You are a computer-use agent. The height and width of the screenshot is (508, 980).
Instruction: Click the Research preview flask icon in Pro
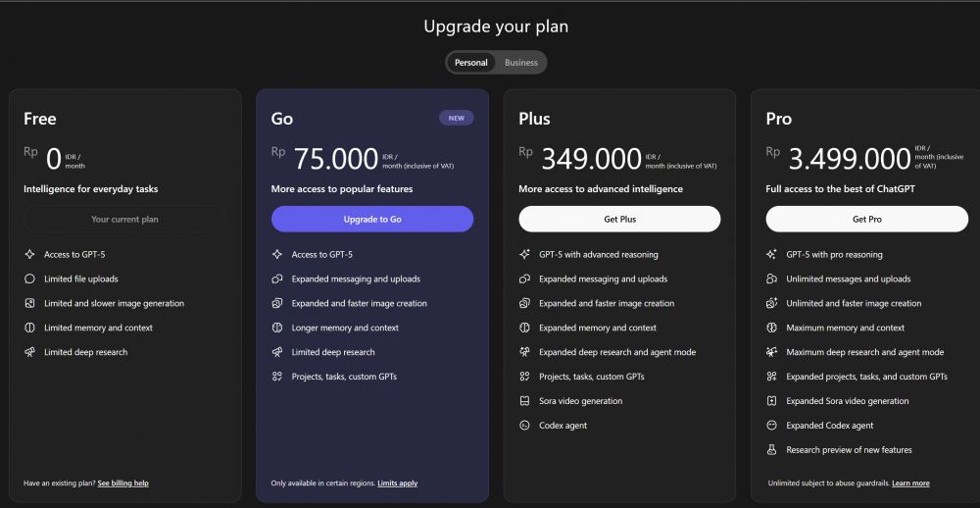(771, 450)
